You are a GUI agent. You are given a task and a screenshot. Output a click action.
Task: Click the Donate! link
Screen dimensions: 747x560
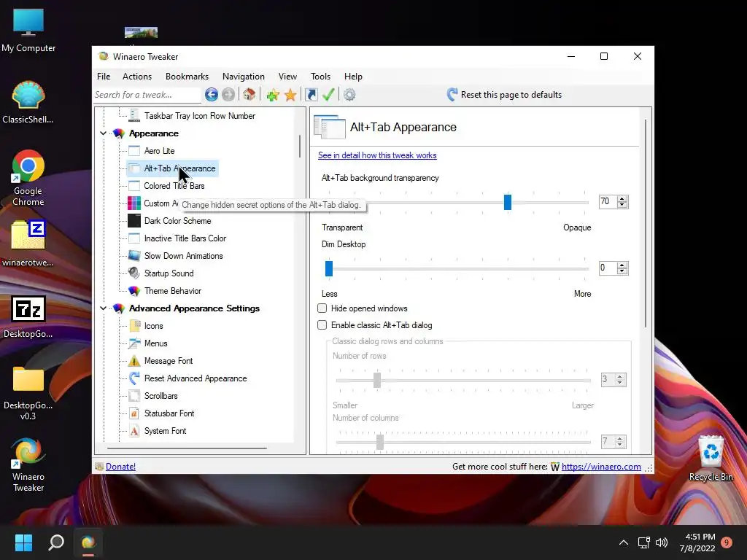[120, 467]
